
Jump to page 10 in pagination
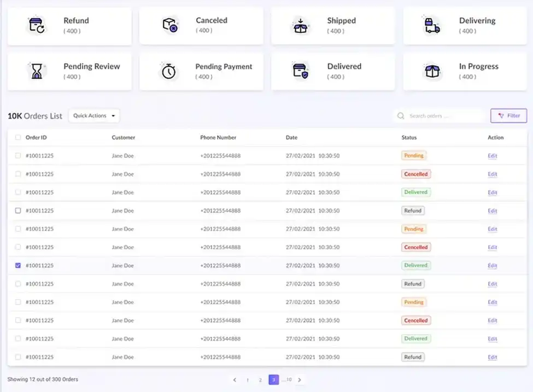pos(288,380)
